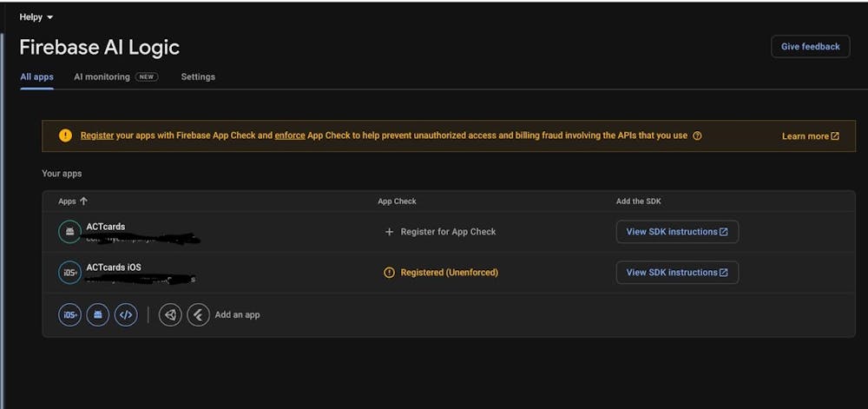Select the All apps tab
This screenshot has height=409, width=868.
pos(36,76)
